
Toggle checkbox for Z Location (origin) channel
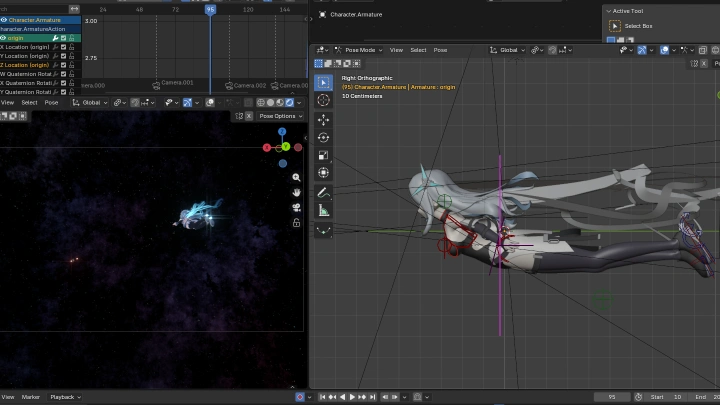(64, 65)
